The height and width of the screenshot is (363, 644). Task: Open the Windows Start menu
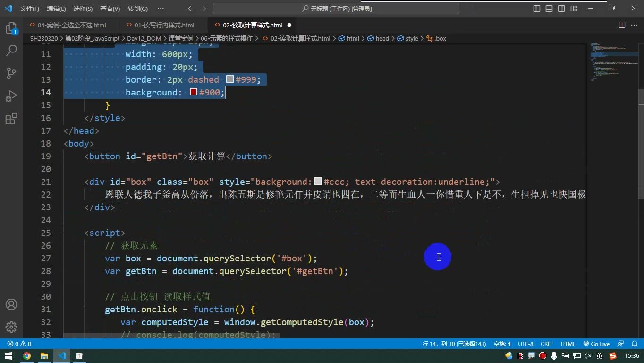(x=8, y=356)
